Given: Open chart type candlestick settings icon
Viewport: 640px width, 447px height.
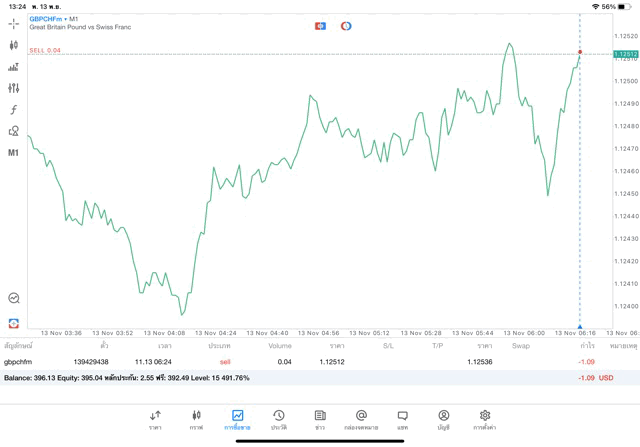Looking at the screenshot, I should coord(13,46).
